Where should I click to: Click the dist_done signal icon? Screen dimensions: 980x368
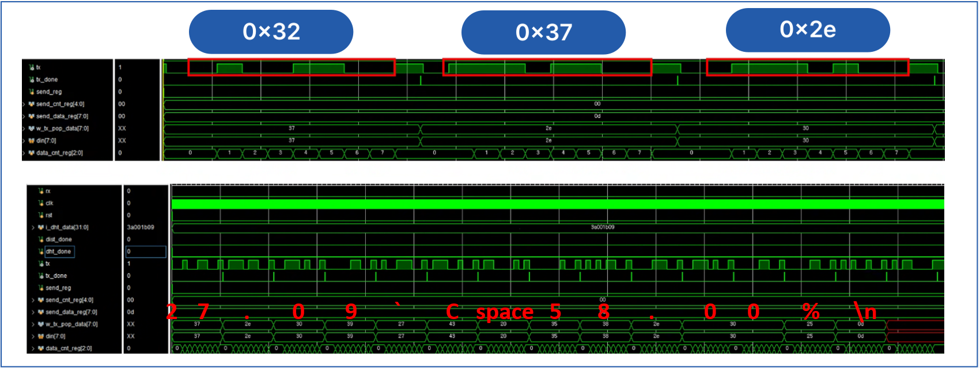coord(41,240)
